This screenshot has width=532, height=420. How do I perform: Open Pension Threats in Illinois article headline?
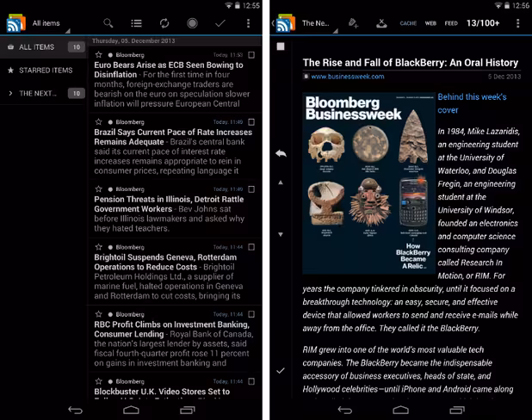[x=169, y=204]
